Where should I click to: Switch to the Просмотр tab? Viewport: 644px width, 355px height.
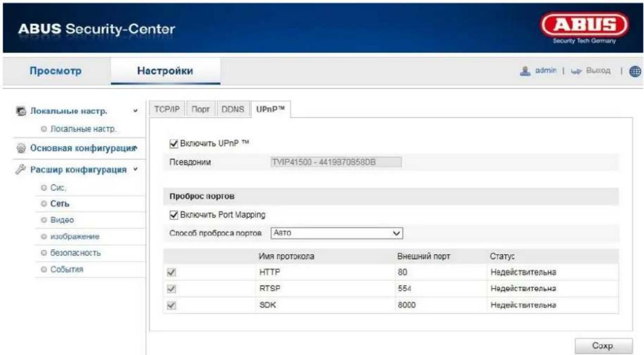click(57, 71)
